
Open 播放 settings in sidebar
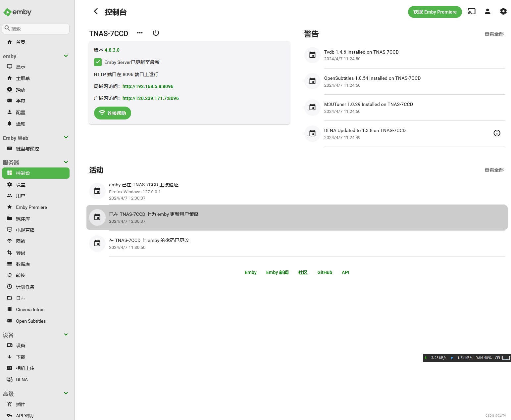[36, 90]
